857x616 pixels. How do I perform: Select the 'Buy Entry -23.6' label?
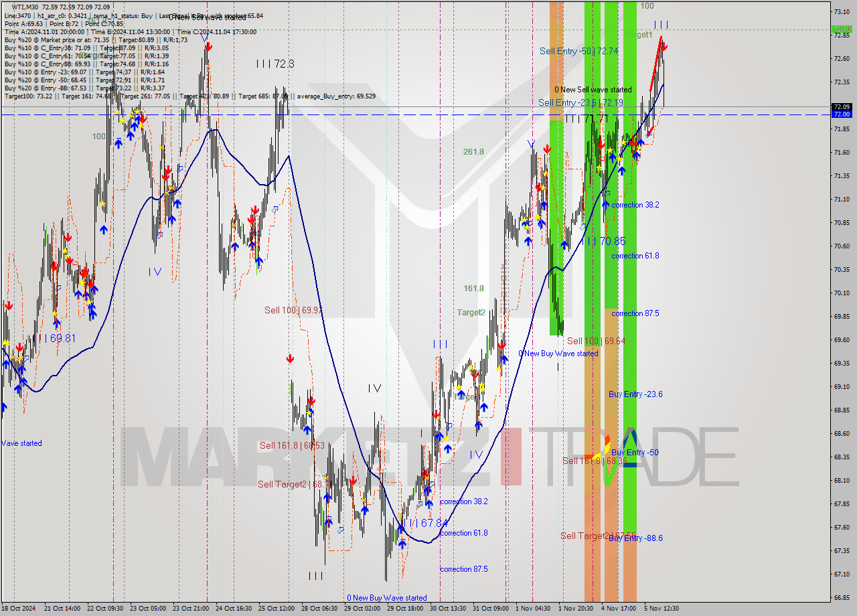(635, 394)
